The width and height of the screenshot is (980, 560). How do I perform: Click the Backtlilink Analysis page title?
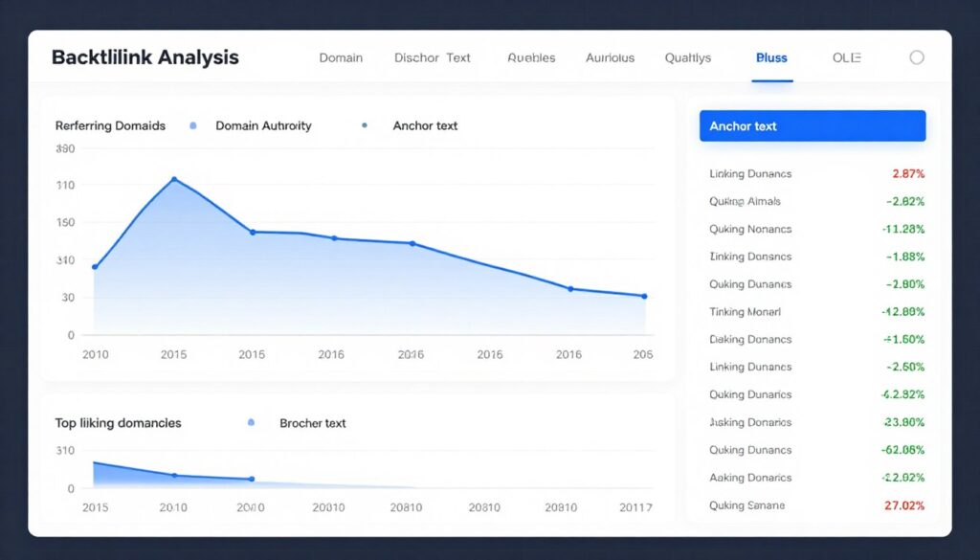[145, 56]
